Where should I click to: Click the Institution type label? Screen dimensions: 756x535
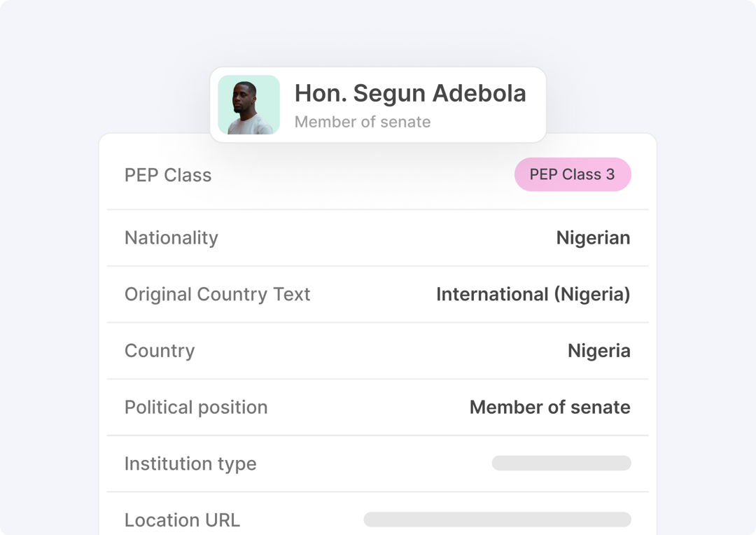190,464
